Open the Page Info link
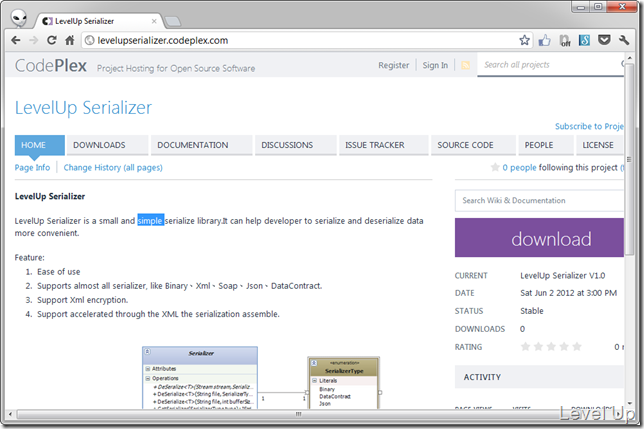 point(32,167)
